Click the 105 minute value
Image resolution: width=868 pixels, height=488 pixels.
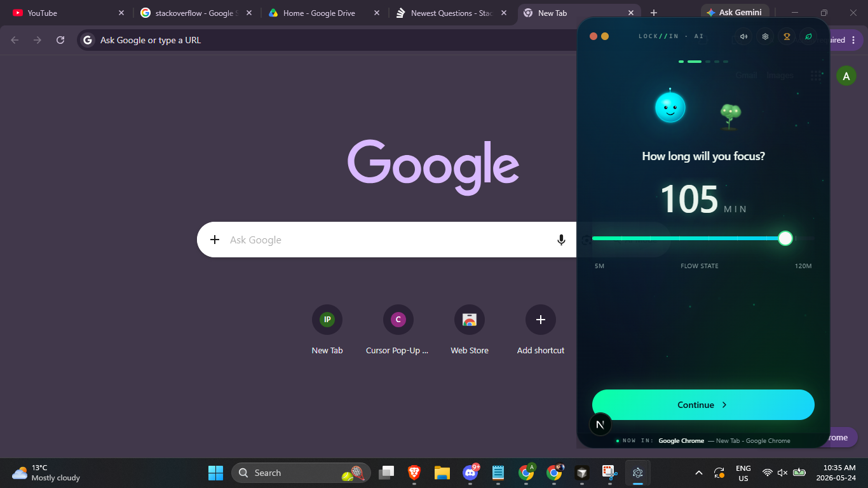[689, 199]
